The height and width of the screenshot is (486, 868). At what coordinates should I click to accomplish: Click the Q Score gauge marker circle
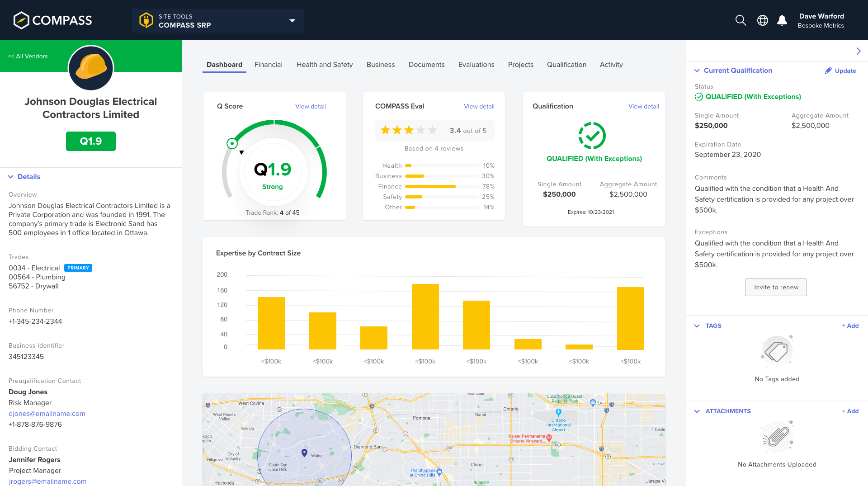tap(232, 144)
